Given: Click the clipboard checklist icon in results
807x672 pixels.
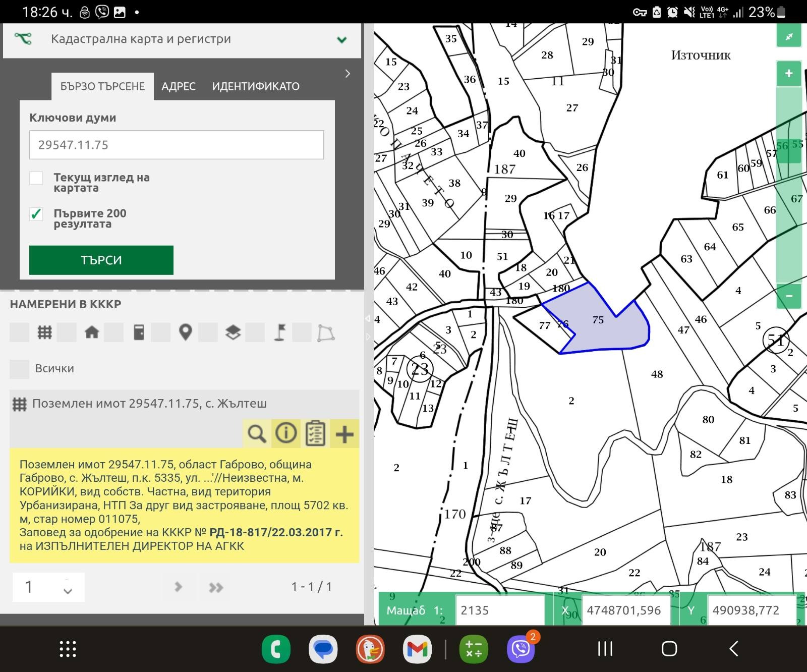Looking at the screenshot, I should [315, 433].
